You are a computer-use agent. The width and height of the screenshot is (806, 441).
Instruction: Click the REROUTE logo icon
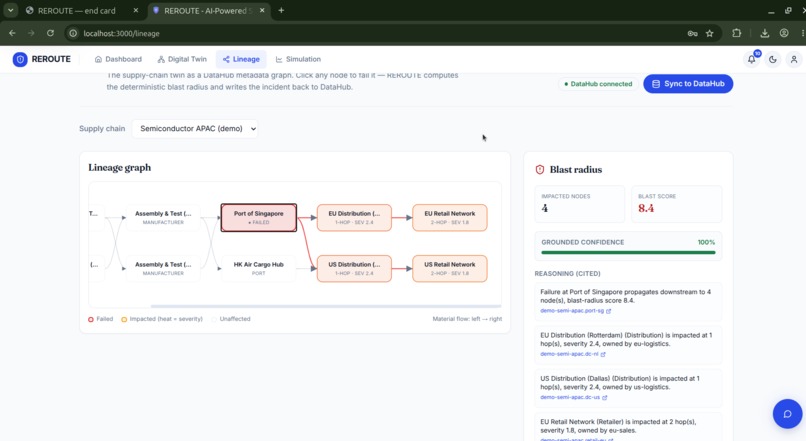pyautogui.click(x=20, y=59)
